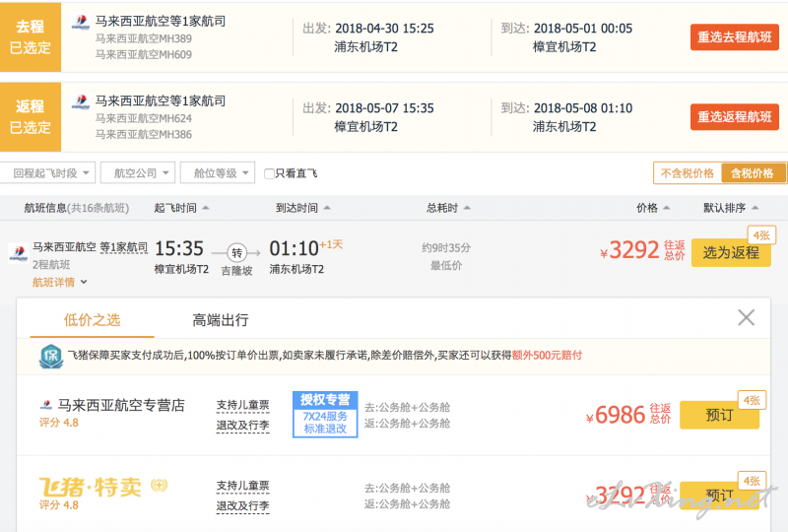The image size is (788, 532).
Task: Click Malaysia Airlines logo in 返程 row
Action: 81,101
